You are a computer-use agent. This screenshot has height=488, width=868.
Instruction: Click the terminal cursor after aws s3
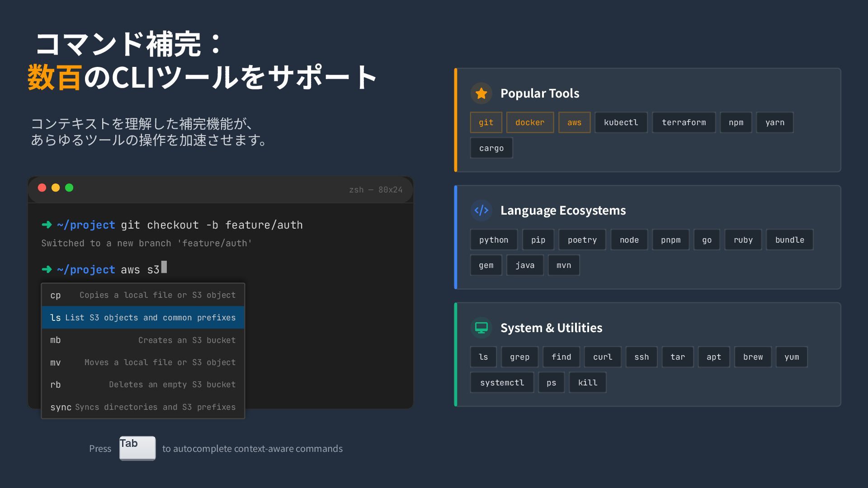click(164, 267)
